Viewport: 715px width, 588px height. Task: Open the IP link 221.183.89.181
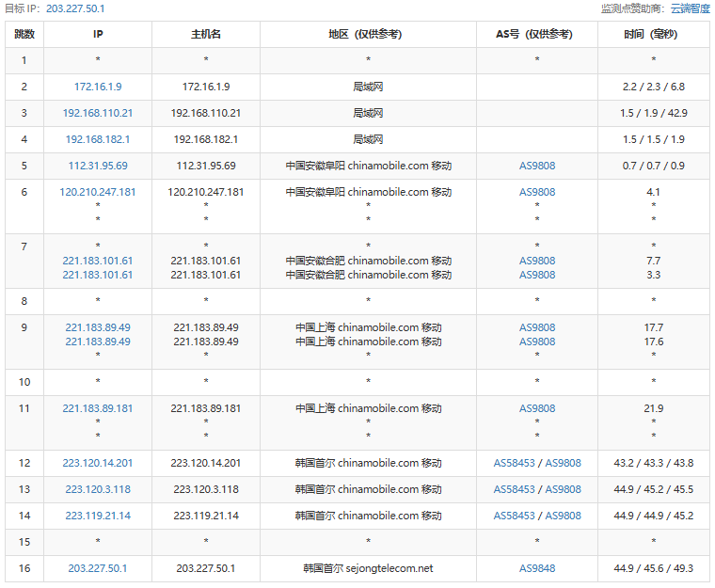point(98,408)
